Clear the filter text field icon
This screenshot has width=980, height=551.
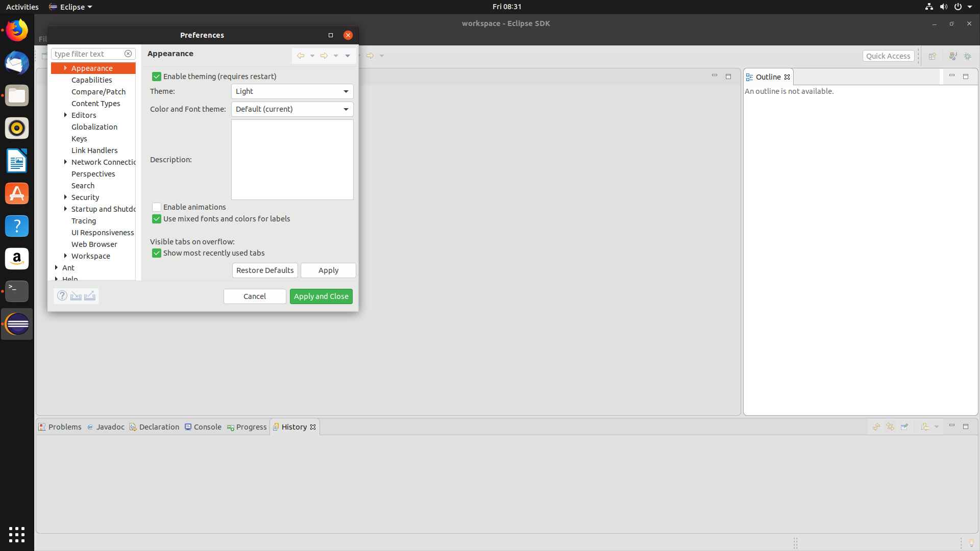tap(128, 54)
